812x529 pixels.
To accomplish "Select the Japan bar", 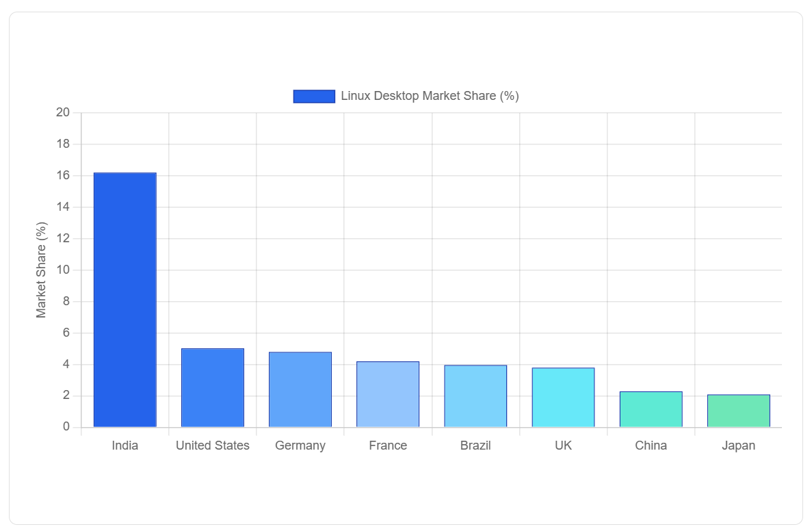I will click(739, 411).
